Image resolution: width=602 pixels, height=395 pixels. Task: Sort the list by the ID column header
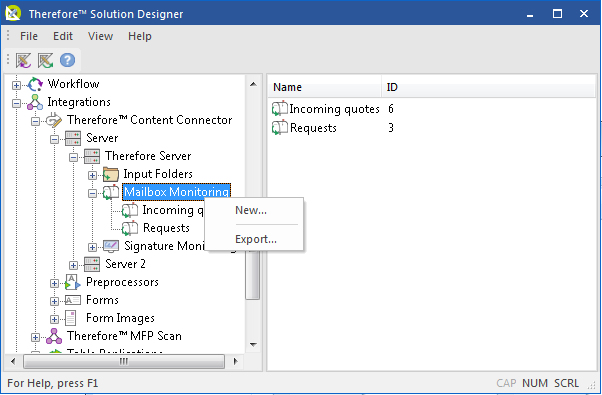[488, 87]
